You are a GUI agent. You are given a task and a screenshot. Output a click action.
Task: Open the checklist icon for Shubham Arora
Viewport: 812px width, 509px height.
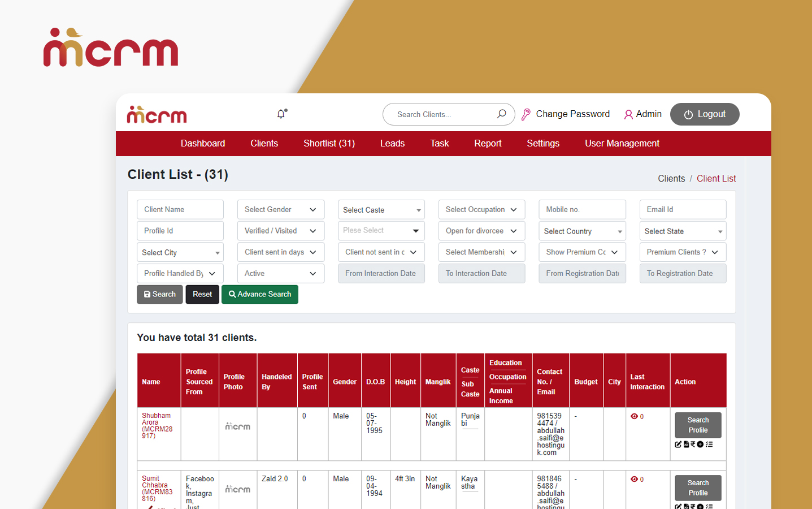pos(709,444)
